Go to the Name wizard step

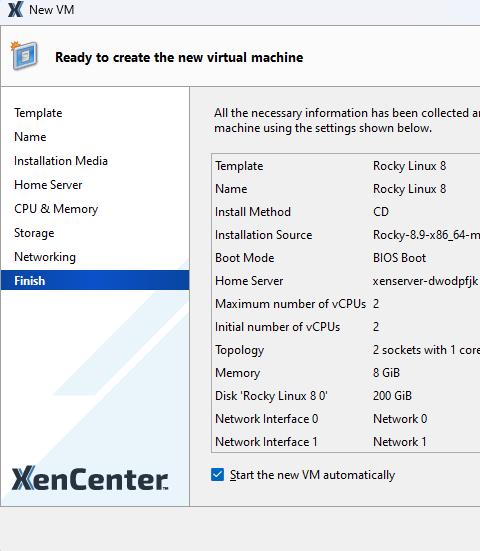[30, 137]
